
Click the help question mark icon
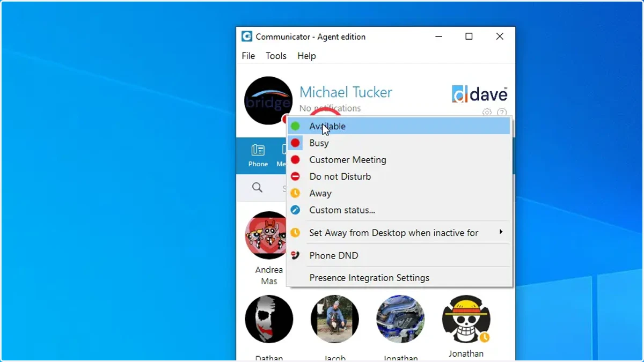502,113
